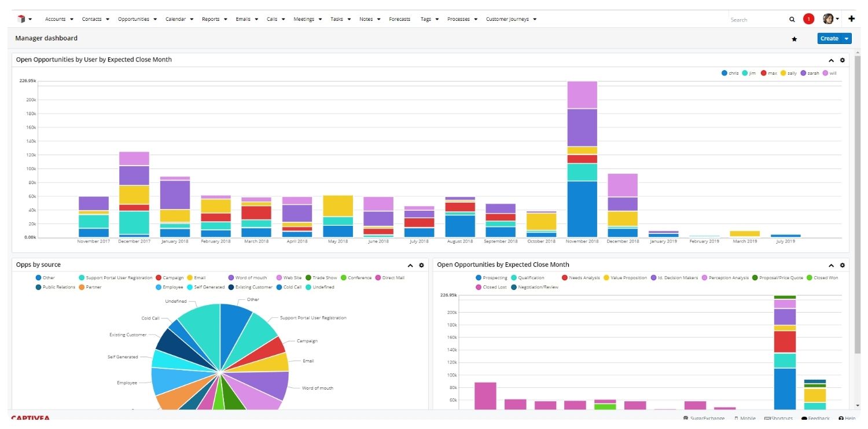Open the Sugar cube home icon

(21, 19)
